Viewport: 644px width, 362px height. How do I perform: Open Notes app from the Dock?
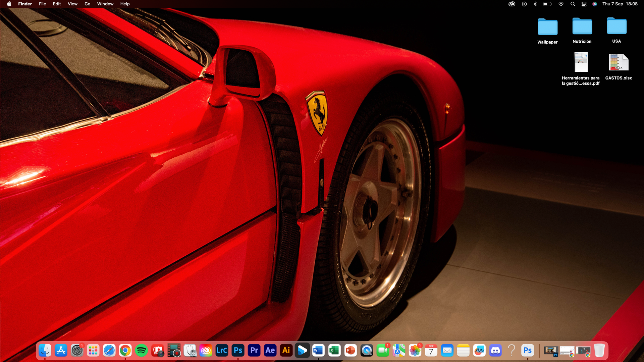[464, 351]
